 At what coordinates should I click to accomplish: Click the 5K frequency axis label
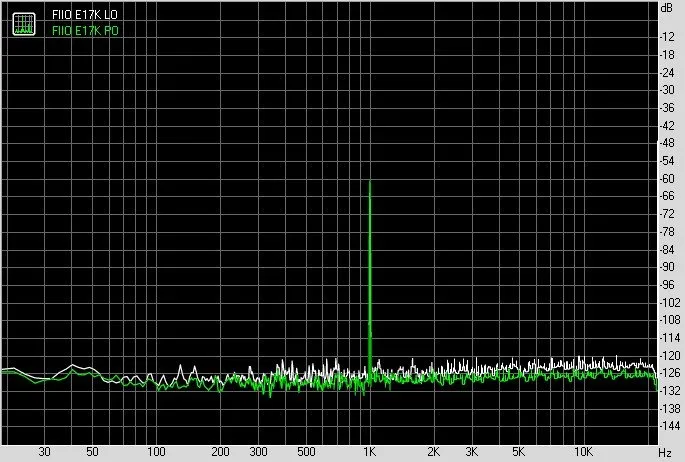519,452
